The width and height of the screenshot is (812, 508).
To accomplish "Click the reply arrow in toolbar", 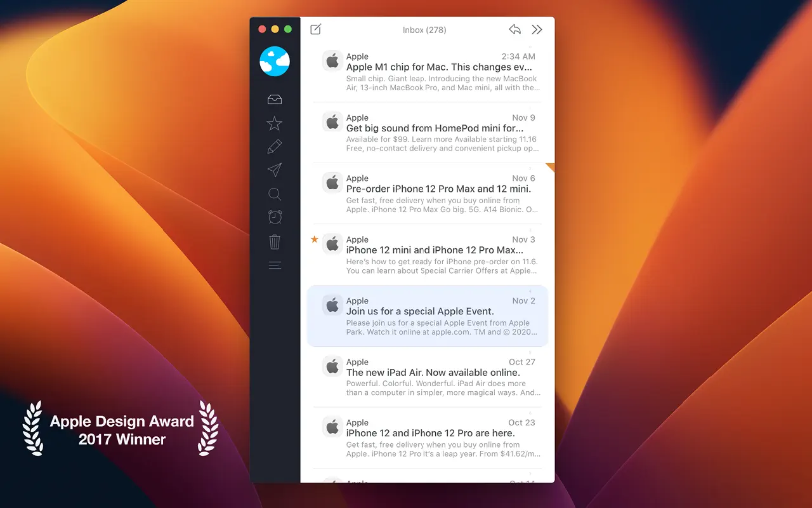I will click(515, 29).
